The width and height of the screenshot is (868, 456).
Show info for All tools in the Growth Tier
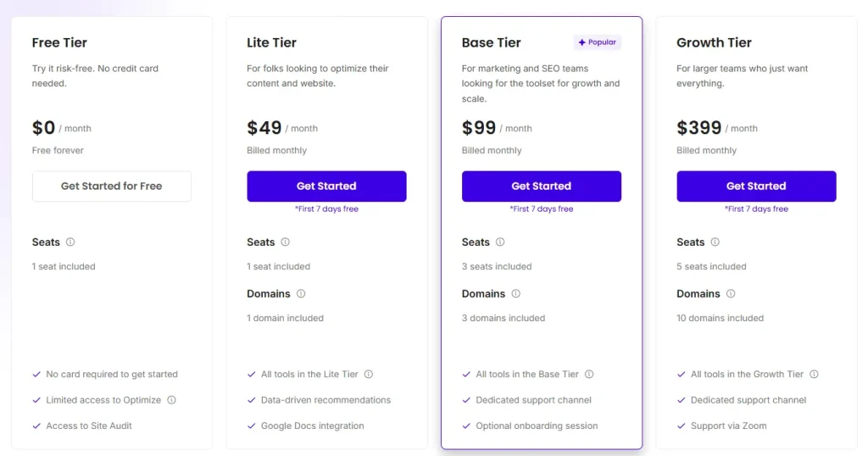click(814, 374)
